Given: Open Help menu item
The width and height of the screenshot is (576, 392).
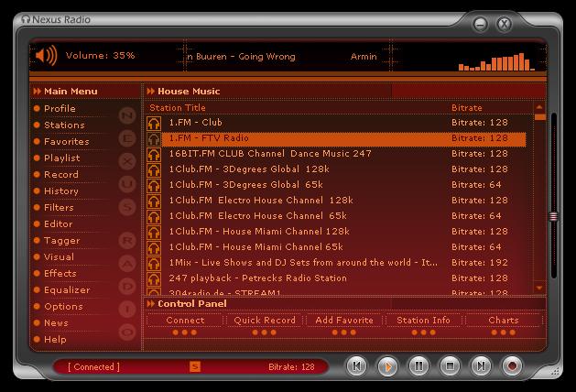Looking at the screenshot, I should [x=55, y=340].
